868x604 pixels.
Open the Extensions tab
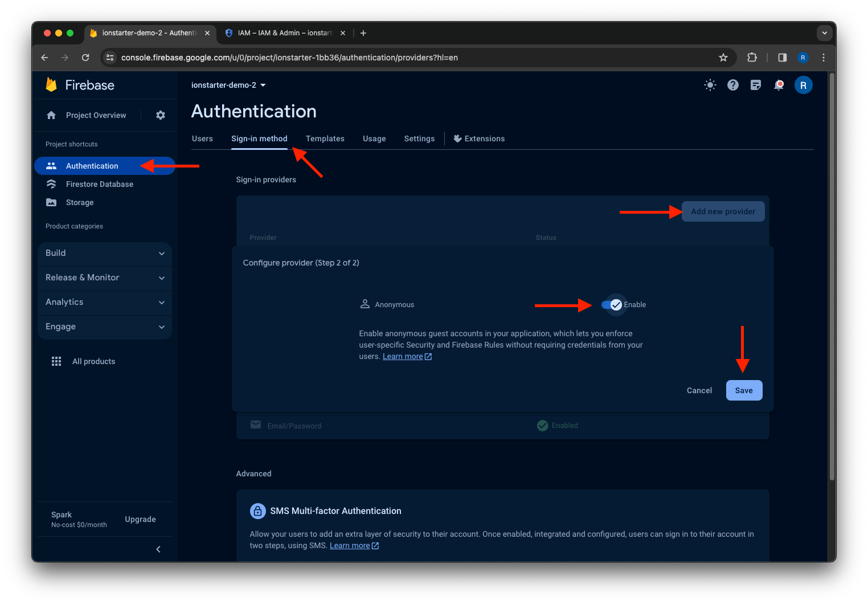tap(479, 138)
